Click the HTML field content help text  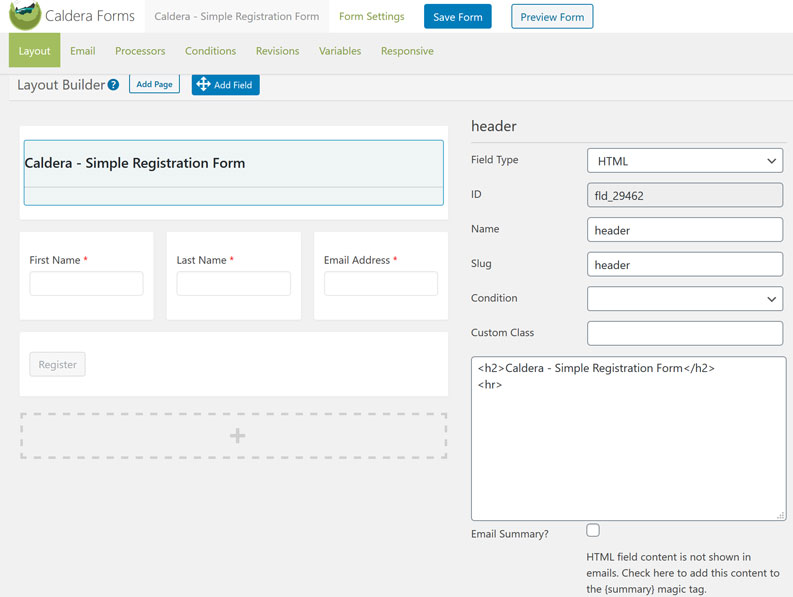point(683,573)
